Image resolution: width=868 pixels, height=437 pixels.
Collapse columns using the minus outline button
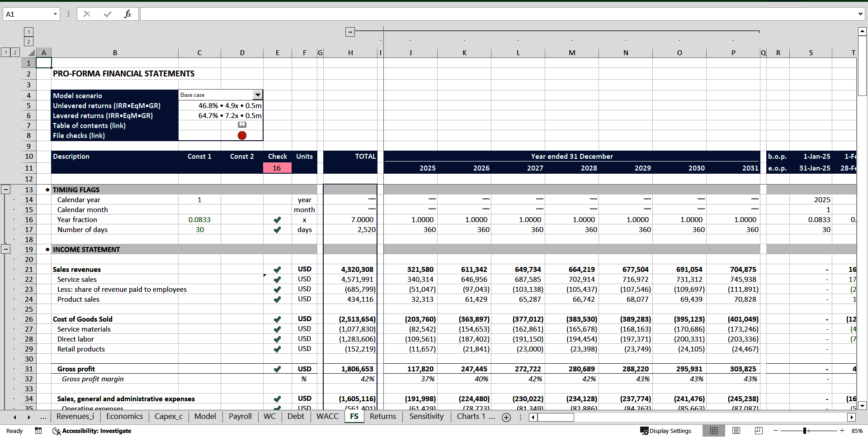tap(350, 32)
